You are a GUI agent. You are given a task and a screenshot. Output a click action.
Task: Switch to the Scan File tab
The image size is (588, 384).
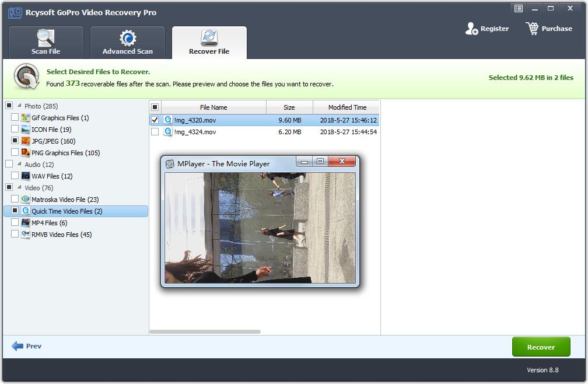pos(46,42)
